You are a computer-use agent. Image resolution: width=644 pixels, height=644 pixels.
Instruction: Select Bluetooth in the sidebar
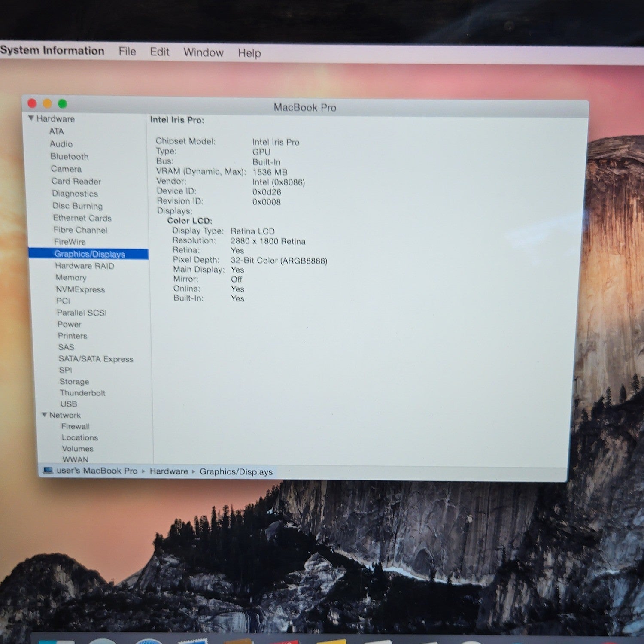click(x=69, y=157)
